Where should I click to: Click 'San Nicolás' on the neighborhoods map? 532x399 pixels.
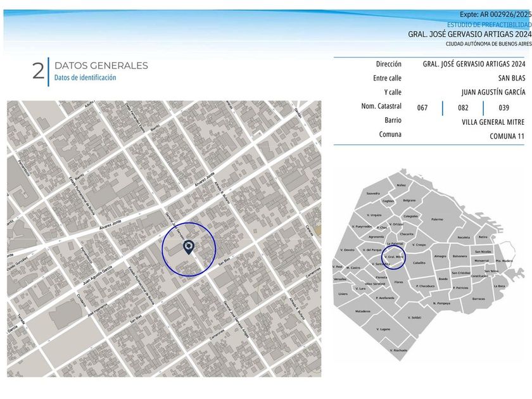483,252
